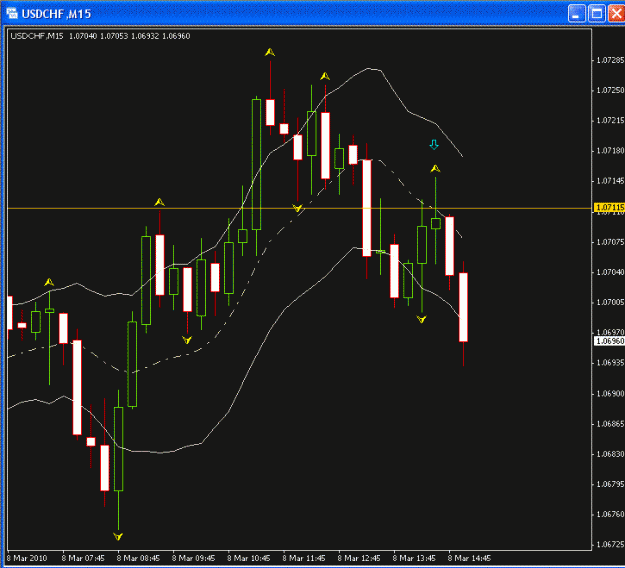Screen dimensions: 625x568
Task: Click the 1.07250 price axis label
Action: coord(610,90)
